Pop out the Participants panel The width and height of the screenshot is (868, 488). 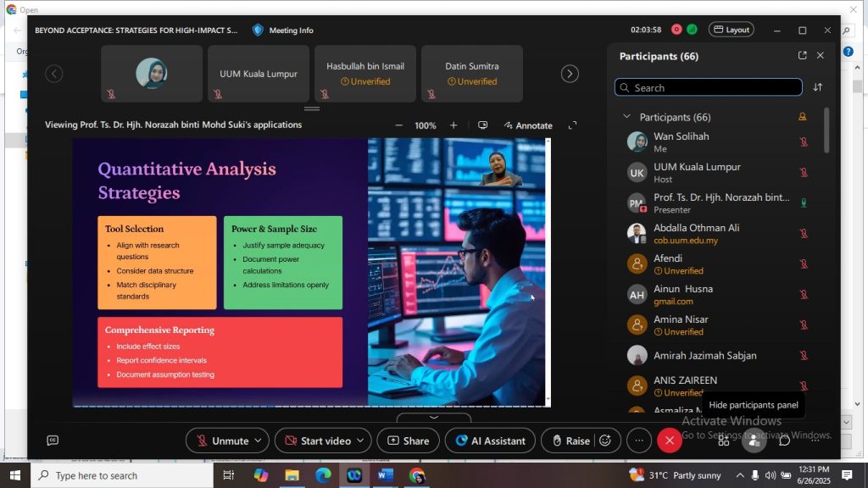[802, 56]
